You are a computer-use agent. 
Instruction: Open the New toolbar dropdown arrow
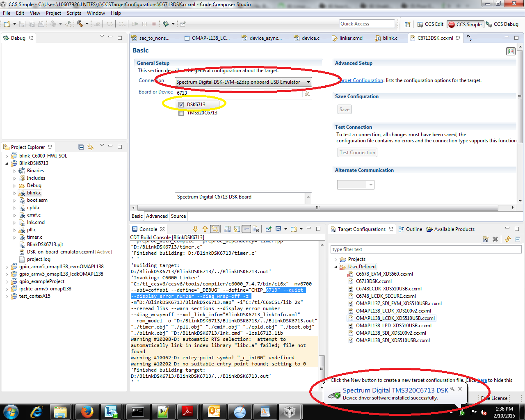click(14, 24)
